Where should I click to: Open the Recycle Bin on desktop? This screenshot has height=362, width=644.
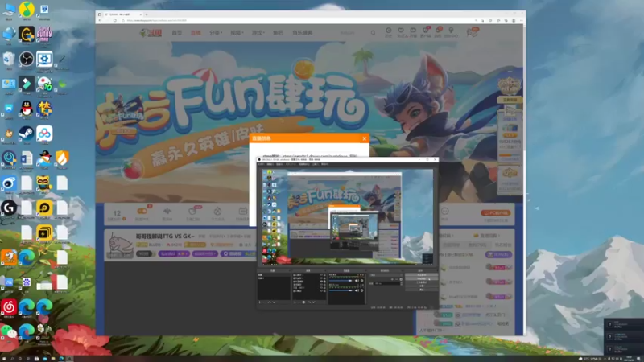(9, 59)
